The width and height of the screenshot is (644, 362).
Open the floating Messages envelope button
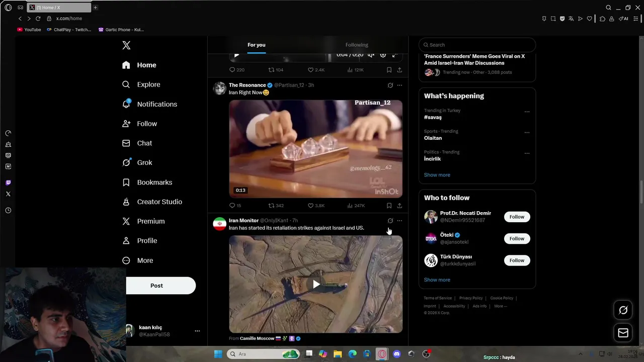[623, 333]
